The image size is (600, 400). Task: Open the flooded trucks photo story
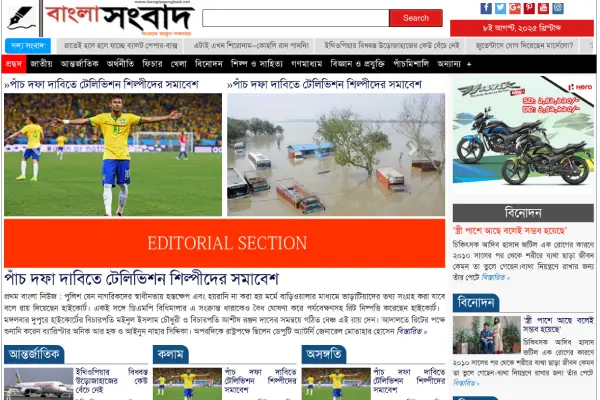[336, 155]
